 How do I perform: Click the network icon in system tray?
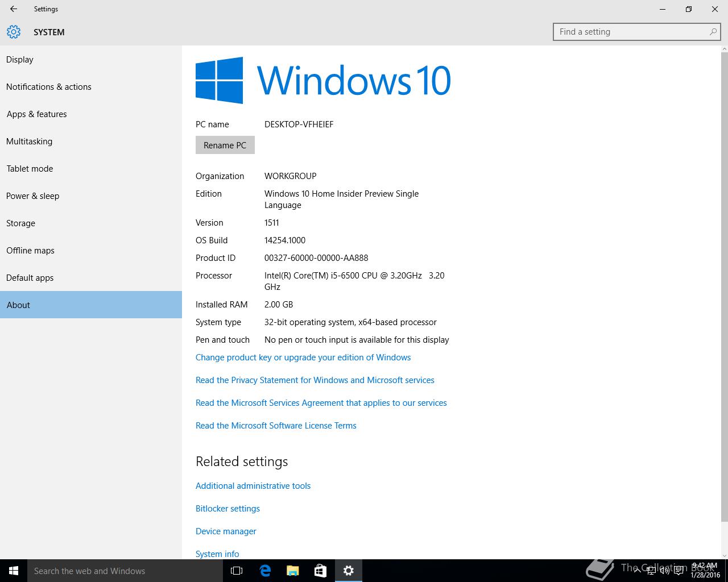(652, 571)
